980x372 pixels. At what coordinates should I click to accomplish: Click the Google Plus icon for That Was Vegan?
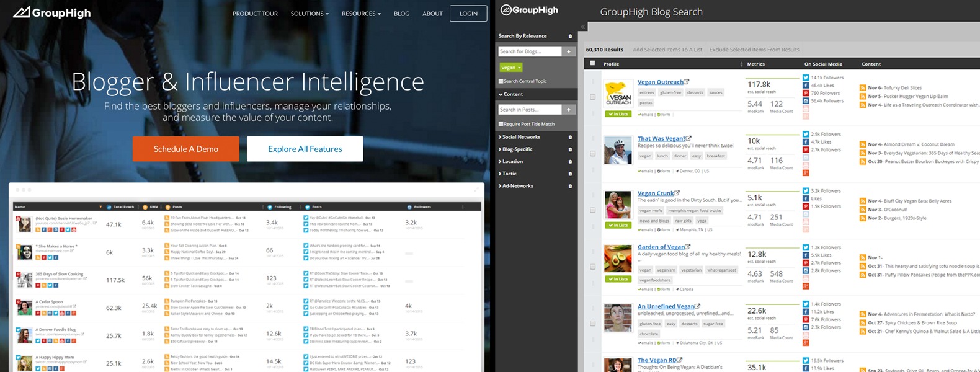click(806, 173)
